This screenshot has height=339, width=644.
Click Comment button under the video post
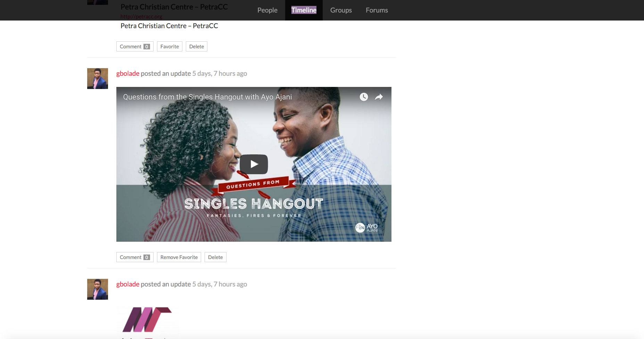click(x=135, y=257)
